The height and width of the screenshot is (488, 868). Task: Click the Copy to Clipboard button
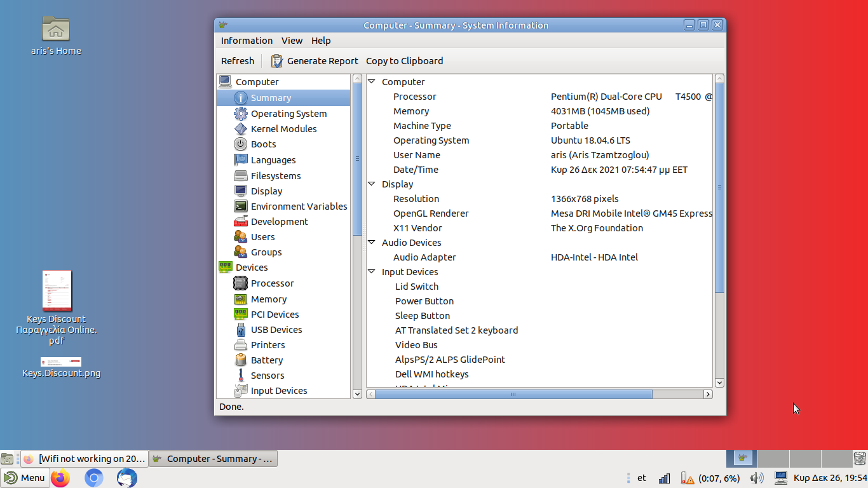click(405, 61)
